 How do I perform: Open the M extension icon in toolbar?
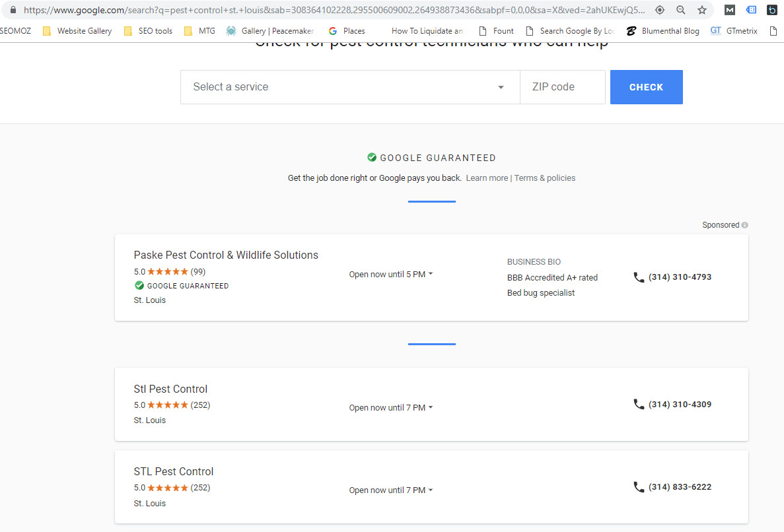point(729,10)
